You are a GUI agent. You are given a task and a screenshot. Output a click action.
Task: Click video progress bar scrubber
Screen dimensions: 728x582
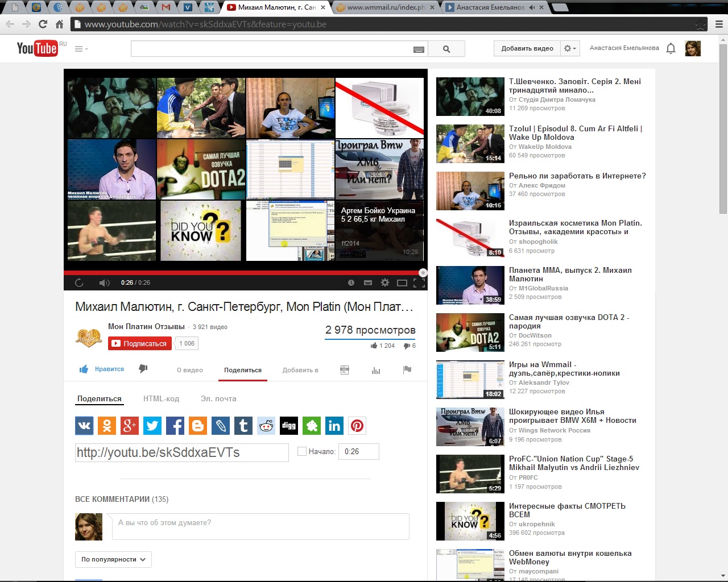point(423,273)
